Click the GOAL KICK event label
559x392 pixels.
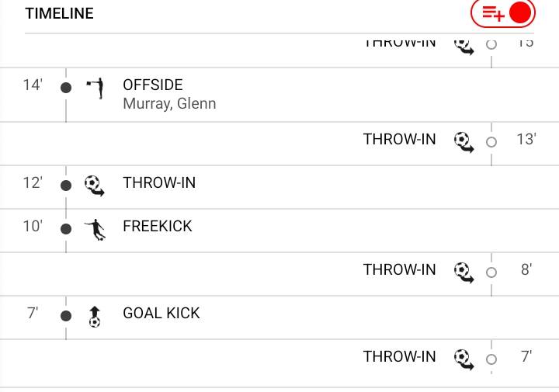coord(161,314)
